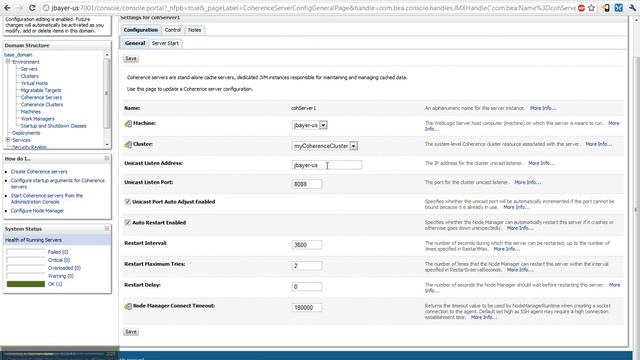Click the red adblock extension icon

(x=581, y=8)
